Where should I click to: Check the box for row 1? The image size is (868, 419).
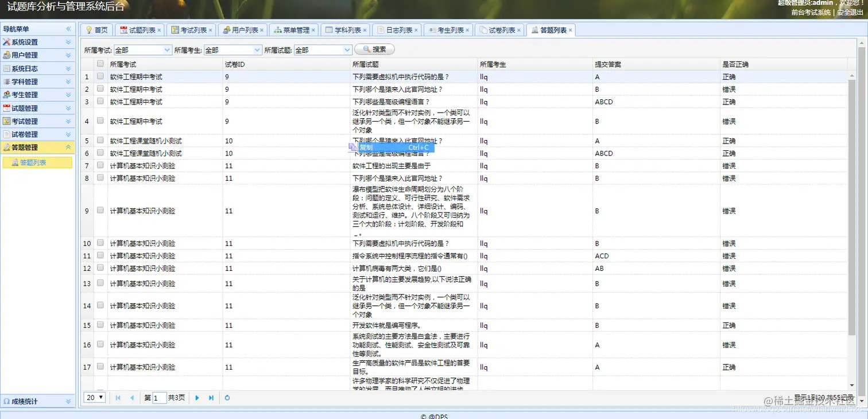[100, 76]
